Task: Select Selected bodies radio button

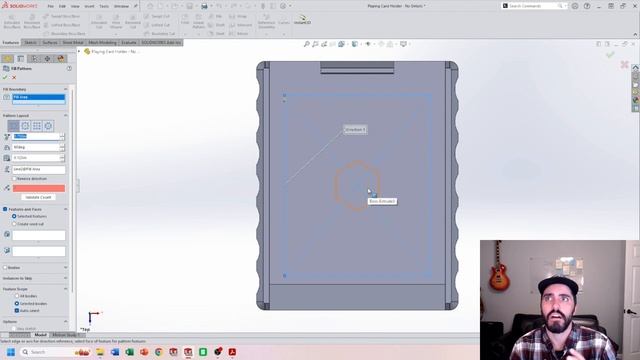Action: tap(17, 304)
